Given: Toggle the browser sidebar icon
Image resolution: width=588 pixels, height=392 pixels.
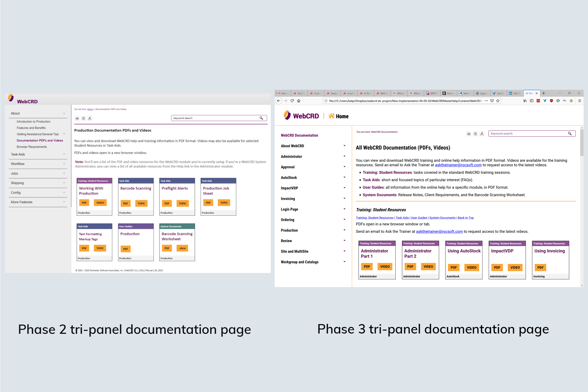Looking at the screenshot, I should 532,101.
